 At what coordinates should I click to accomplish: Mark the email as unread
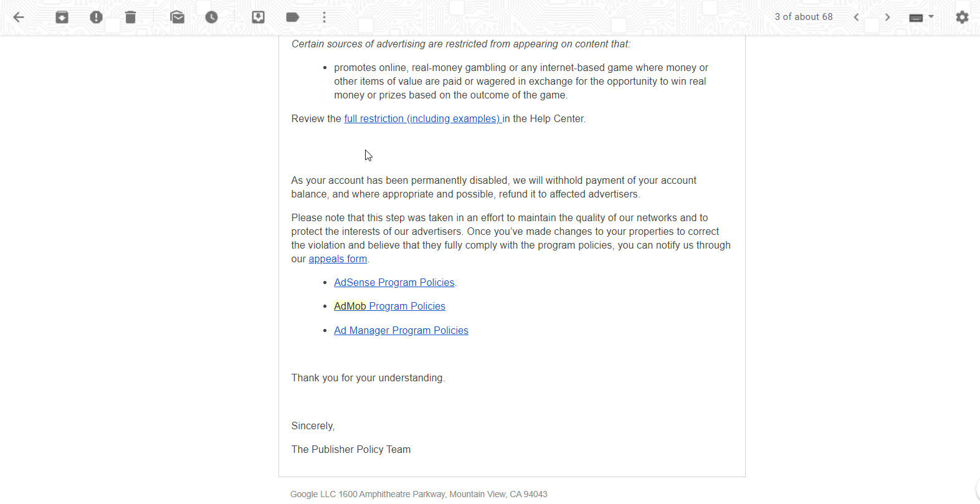[178, 17]
